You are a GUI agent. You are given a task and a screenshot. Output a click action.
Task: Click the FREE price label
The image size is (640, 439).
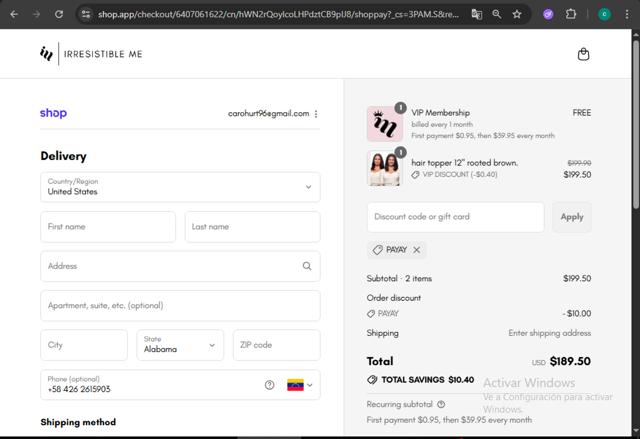tap(582, 113)
